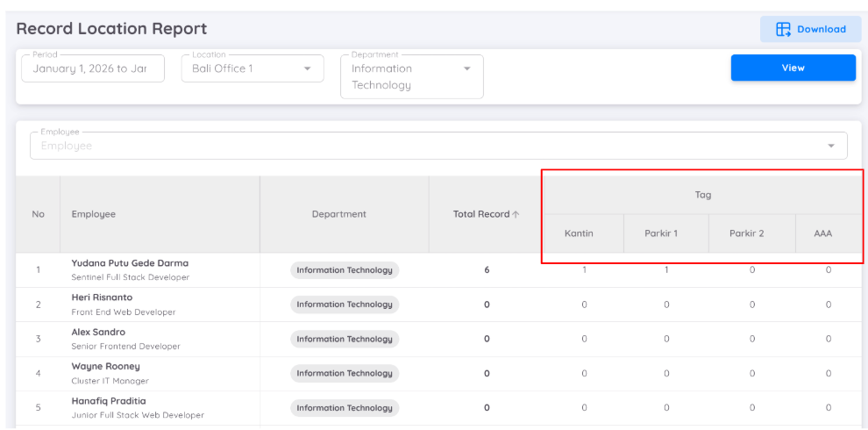
Task: Click the Parkir 1 column header
Action: point(666,233)
